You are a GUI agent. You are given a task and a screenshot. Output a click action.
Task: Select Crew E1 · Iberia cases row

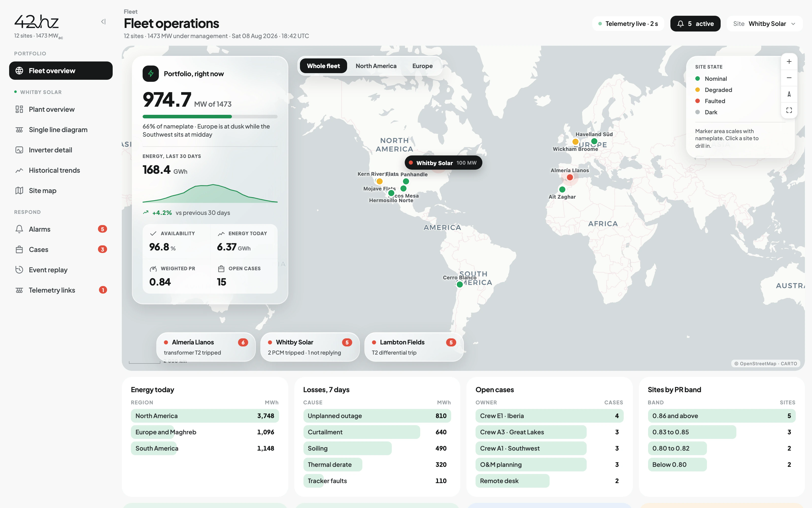549,416
